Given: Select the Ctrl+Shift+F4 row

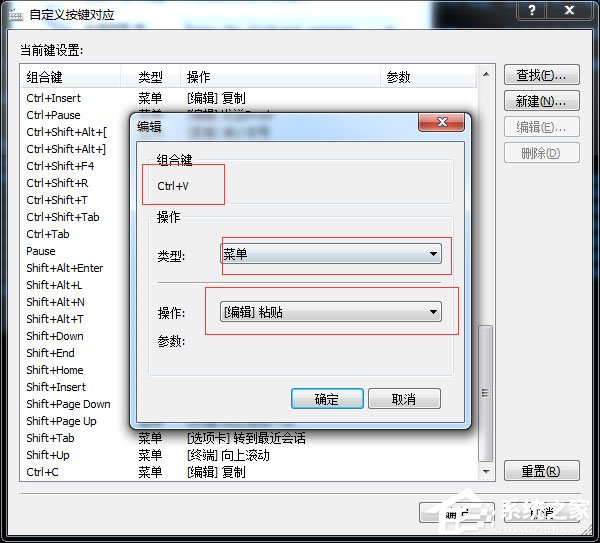Looking at the screenshot, I should [x=60, y=166].
